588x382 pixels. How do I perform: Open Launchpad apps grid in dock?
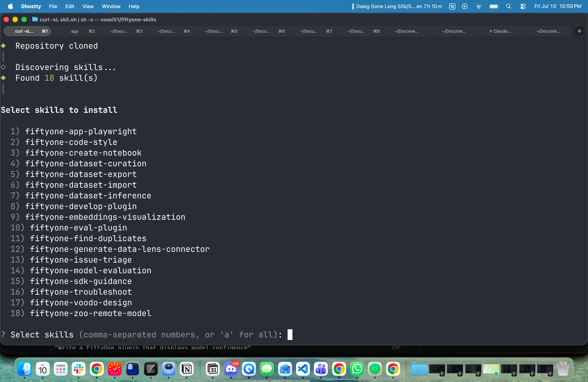click(x=61, y=369)
